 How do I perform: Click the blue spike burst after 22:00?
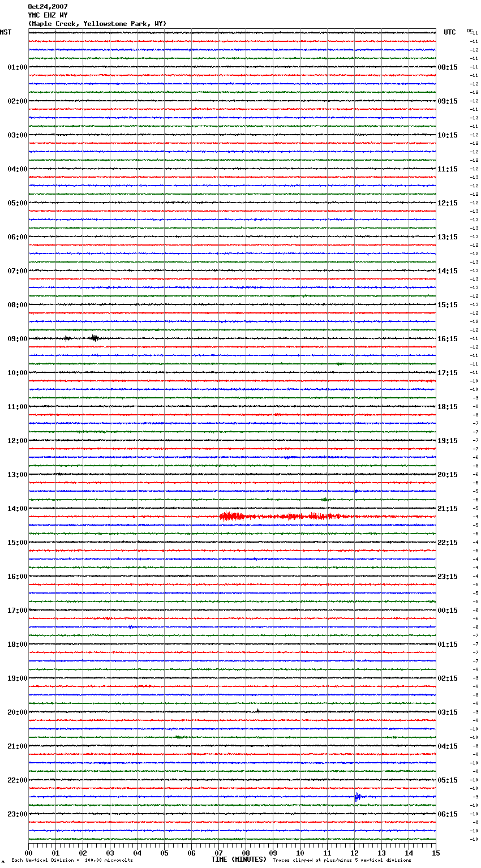tap(357, 797)
